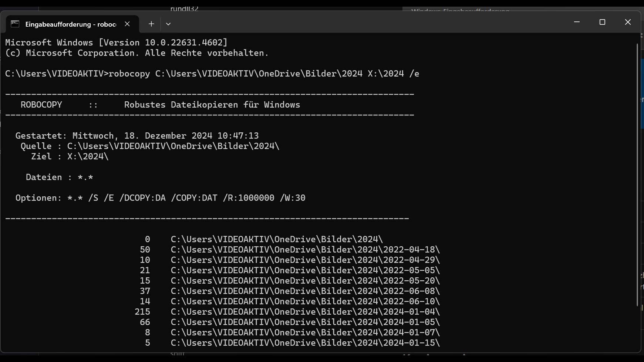Close the Eingabeaufforderung tab
The height and width of the screenshot is (362, 644).
(127, 24)
